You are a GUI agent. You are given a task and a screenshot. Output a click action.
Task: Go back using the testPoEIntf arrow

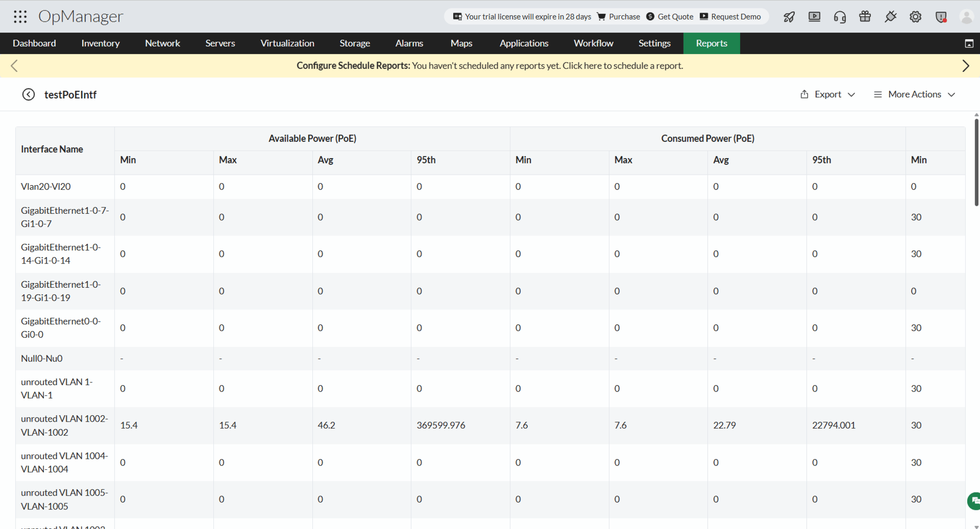[x=29, y=95]
